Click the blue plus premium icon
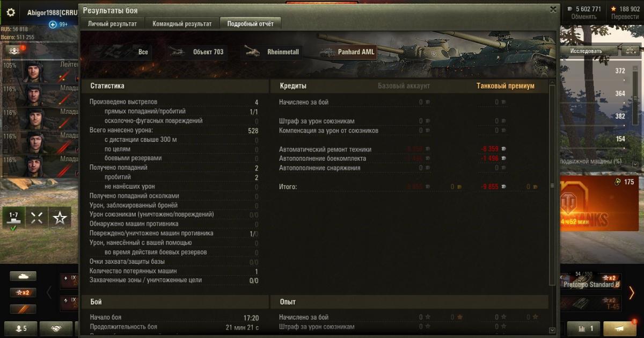Screen dimensions: 644x338 [x=53, y=24]
